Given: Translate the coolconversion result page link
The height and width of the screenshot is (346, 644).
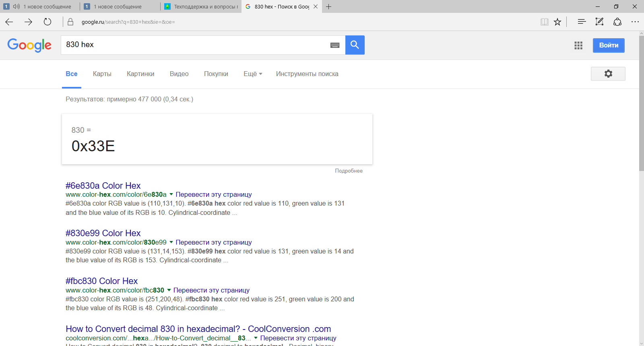Looking at the screenshot, I should click(298, 338).
